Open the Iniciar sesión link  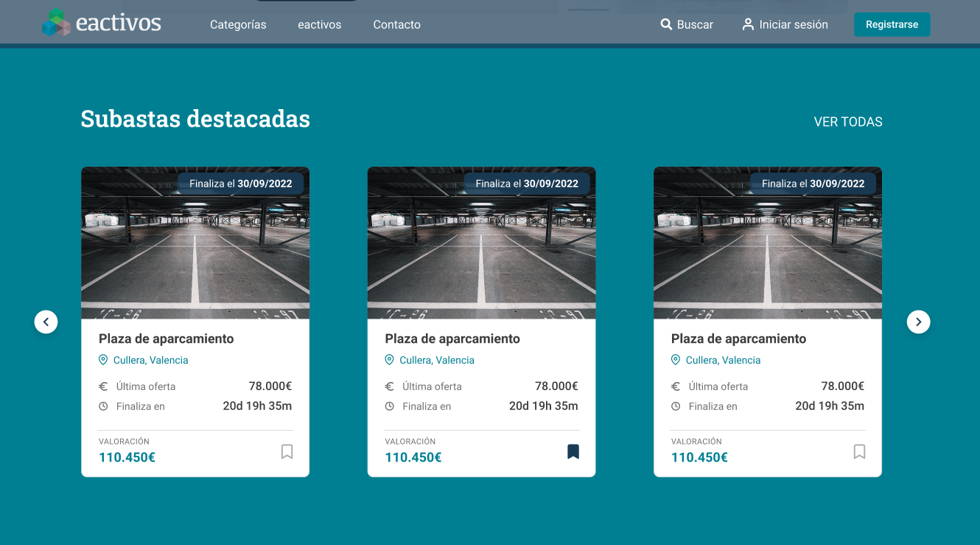[794, 24]
